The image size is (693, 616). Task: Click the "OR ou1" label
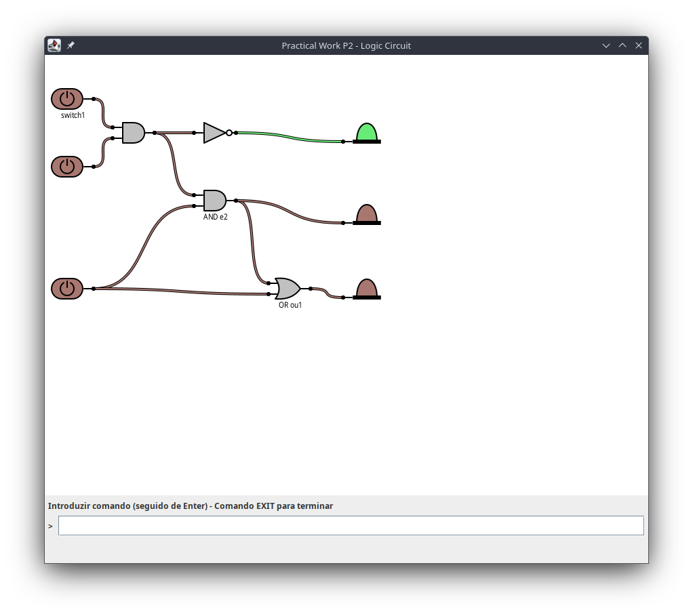[x=290, y=305]
